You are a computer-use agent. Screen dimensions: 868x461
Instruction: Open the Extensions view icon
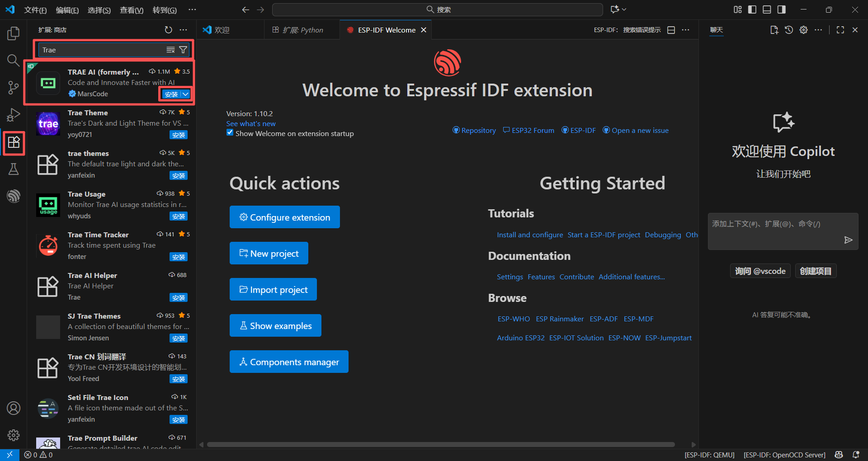point(14,142)
